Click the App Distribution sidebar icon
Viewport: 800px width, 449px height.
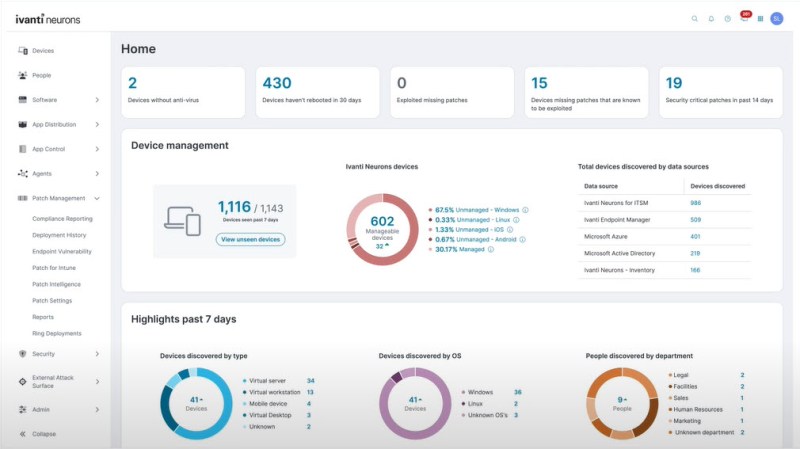coord(22,124)
